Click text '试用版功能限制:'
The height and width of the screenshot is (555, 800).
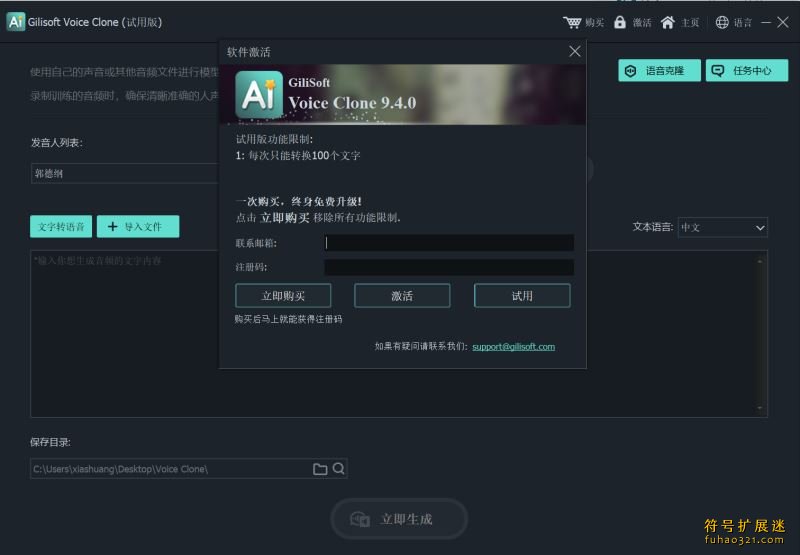tap(274, 139)
